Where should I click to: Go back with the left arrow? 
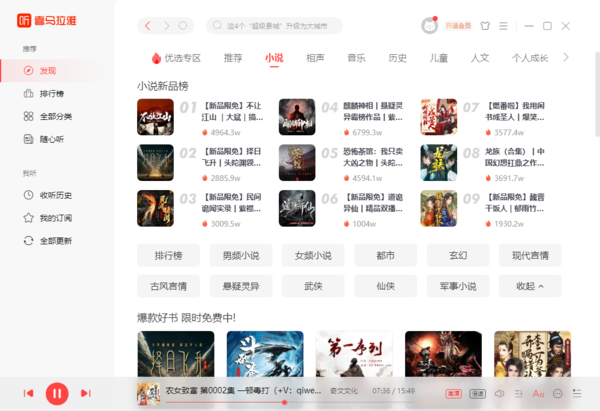[148, 26]
